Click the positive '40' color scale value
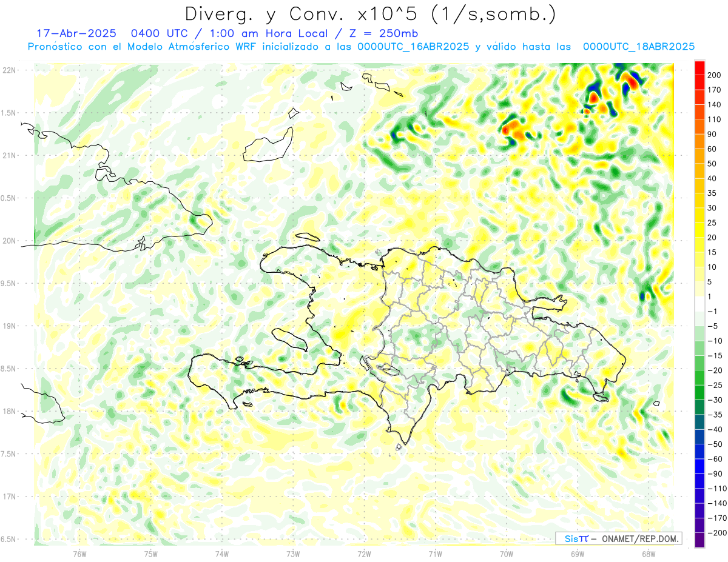 coord(713,178)
